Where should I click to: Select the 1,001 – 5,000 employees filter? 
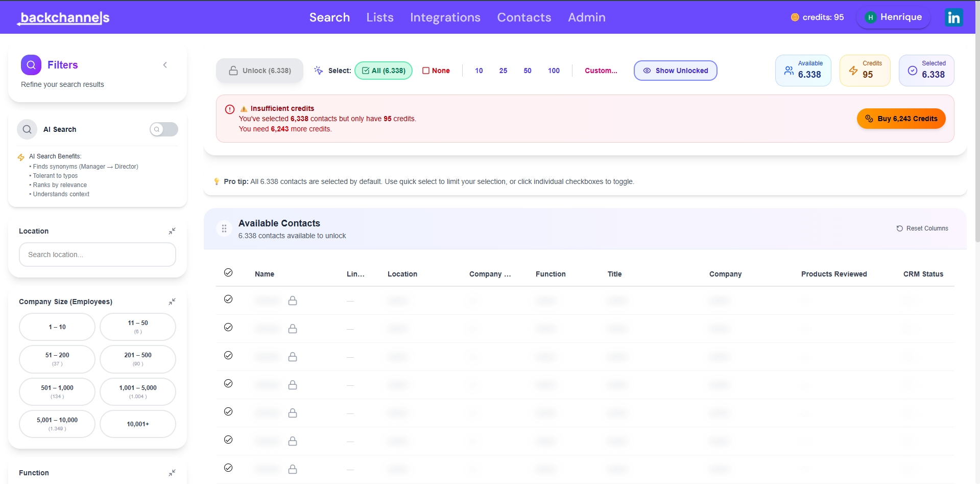[x=138, y=392]
